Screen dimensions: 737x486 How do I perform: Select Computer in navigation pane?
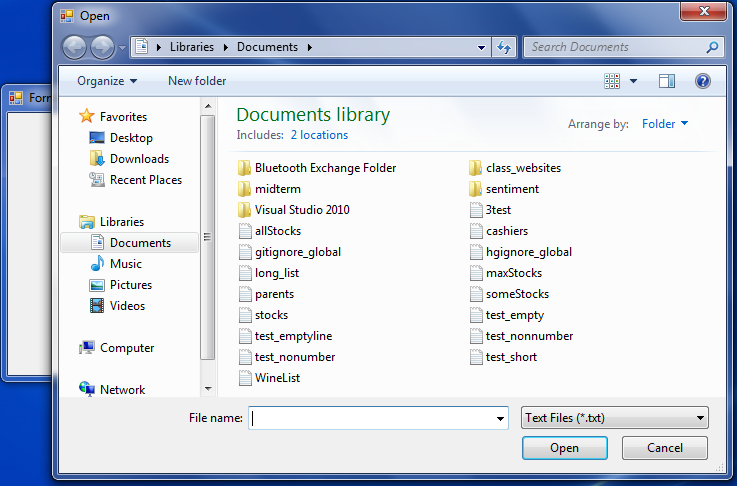(117, 348)
